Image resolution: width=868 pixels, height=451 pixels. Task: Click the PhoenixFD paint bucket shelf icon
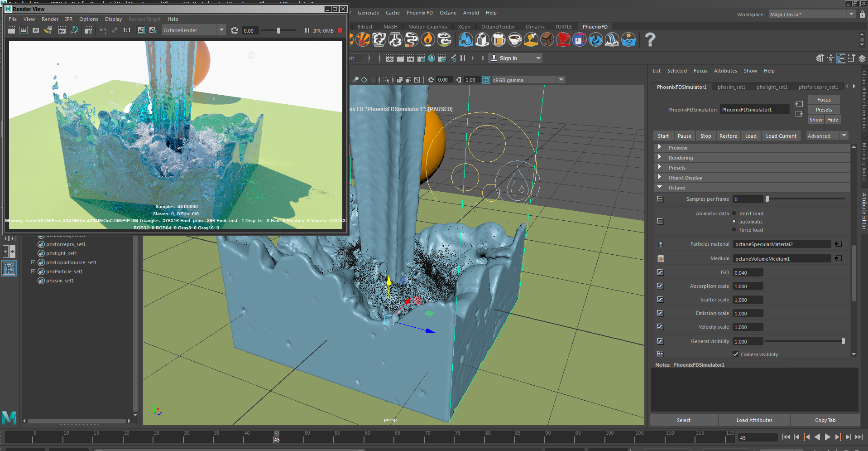coord(580,40)
